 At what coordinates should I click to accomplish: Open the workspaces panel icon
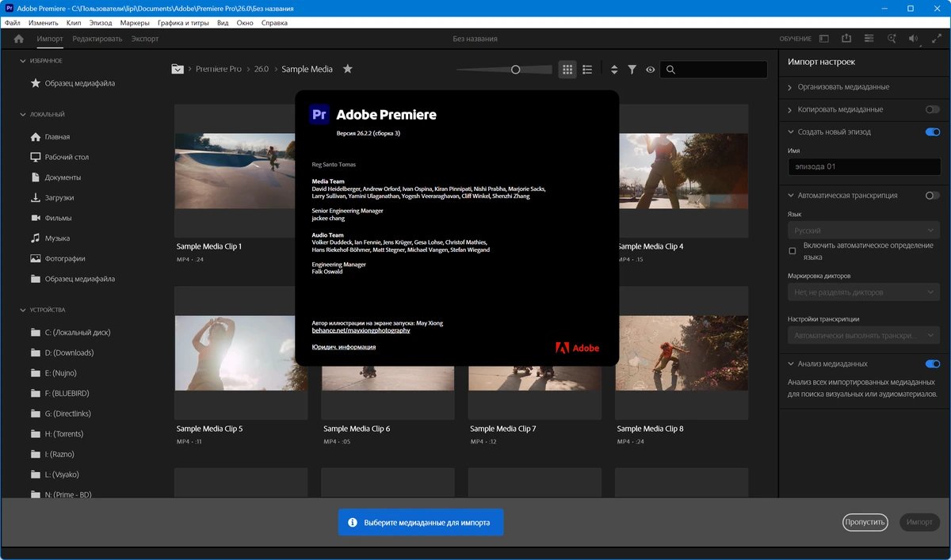click(x=824, y=38)
